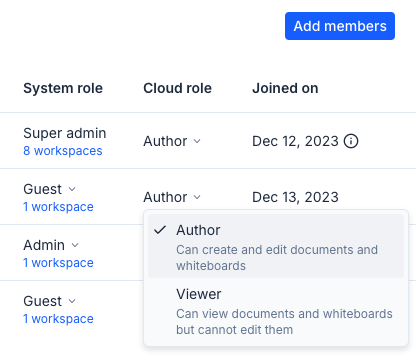Collapse the open Author dropdown in Dec 13 row
Viewport: 416px width, 361px height.
(172, 197)
